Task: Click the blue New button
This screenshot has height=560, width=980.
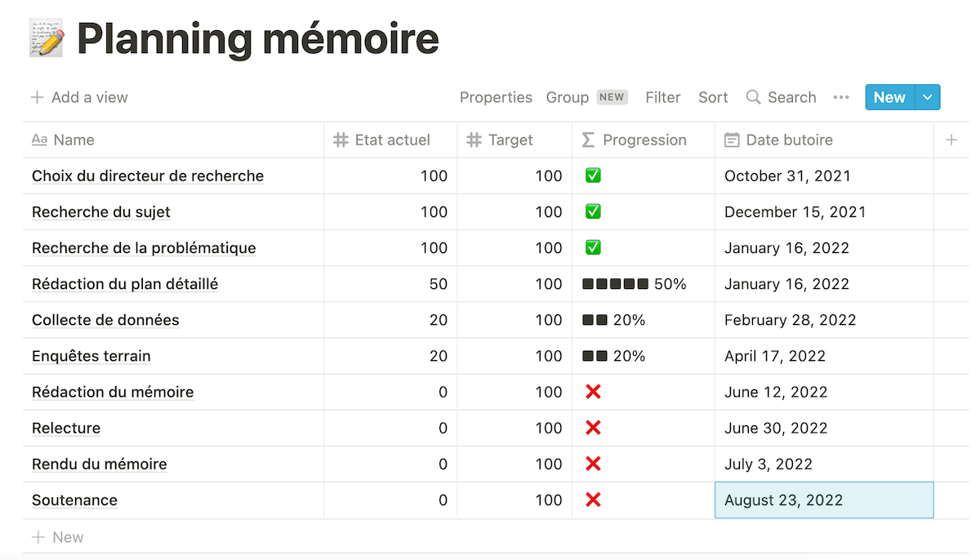Action: [889, 97]
